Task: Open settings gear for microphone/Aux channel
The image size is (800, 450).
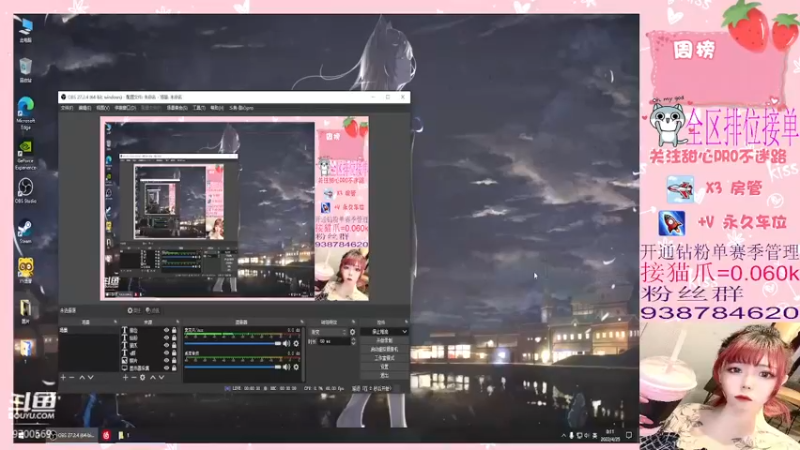Action: point(296,344)
